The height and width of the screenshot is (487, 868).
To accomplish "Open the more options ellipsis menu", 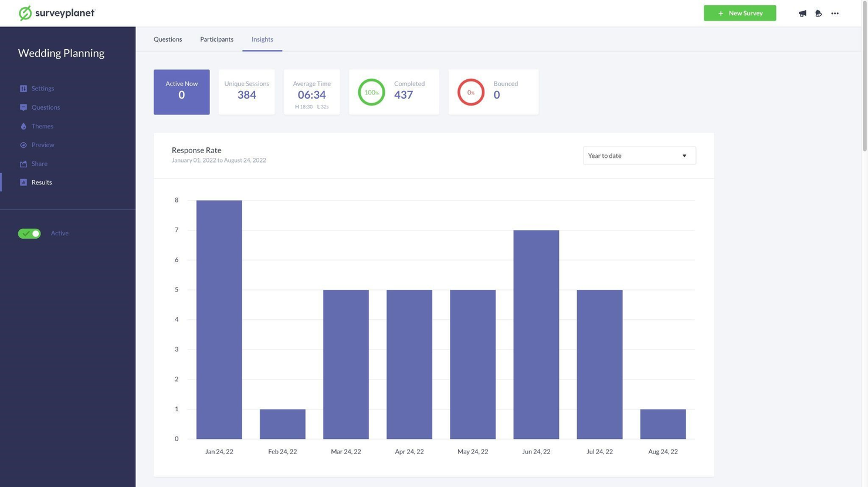I will (x=835, y=13).
